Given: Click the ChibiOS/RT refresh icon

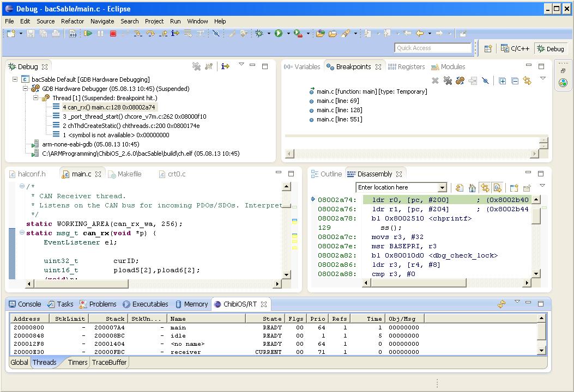Looking at the screenshot, I should tap(502, 303).
